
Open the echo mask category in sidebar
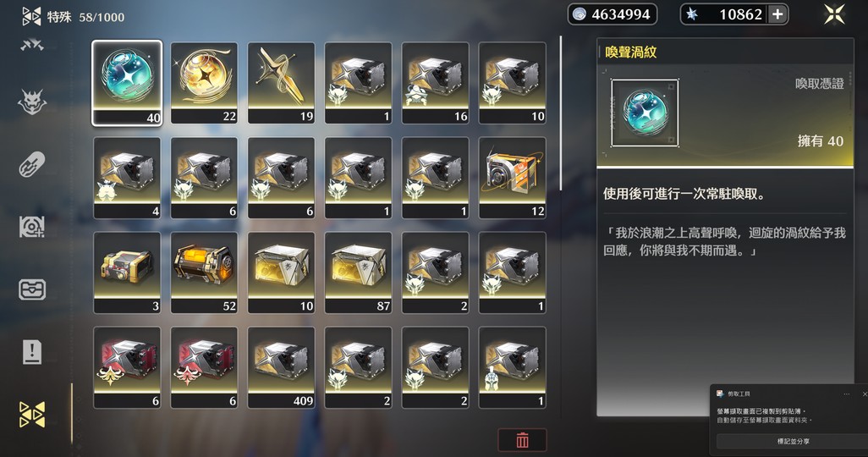pyautogui.click(x=32, y=102)
